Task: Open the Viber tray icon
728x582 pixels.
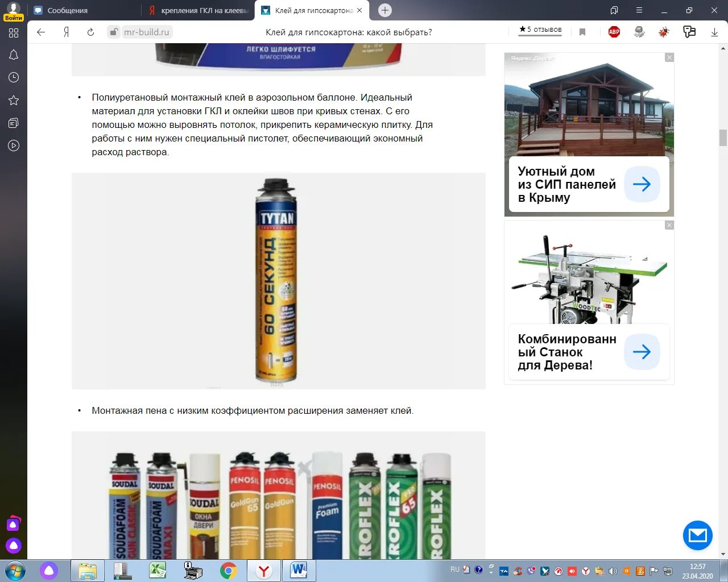Action: click(531, 571)
